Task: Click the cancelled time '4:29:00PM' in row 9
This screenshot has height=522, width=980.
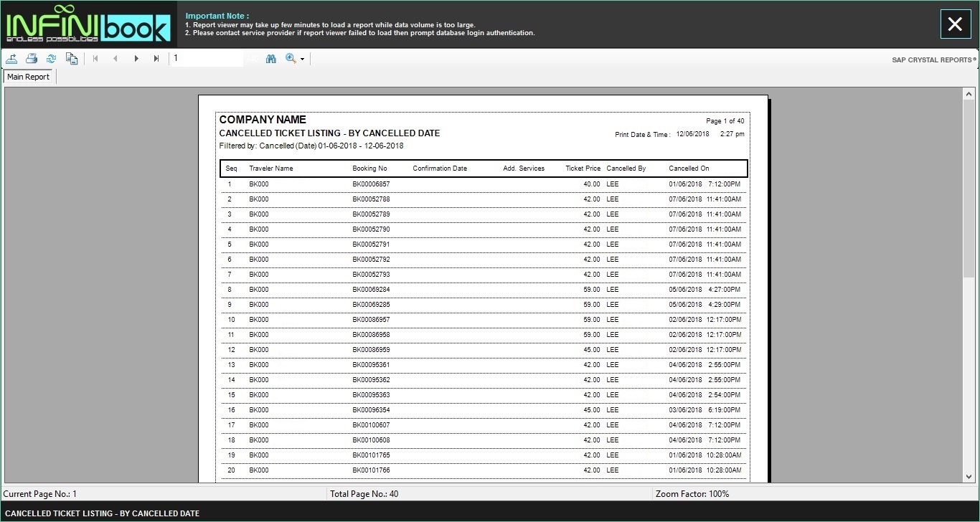Action: [725, 305]
